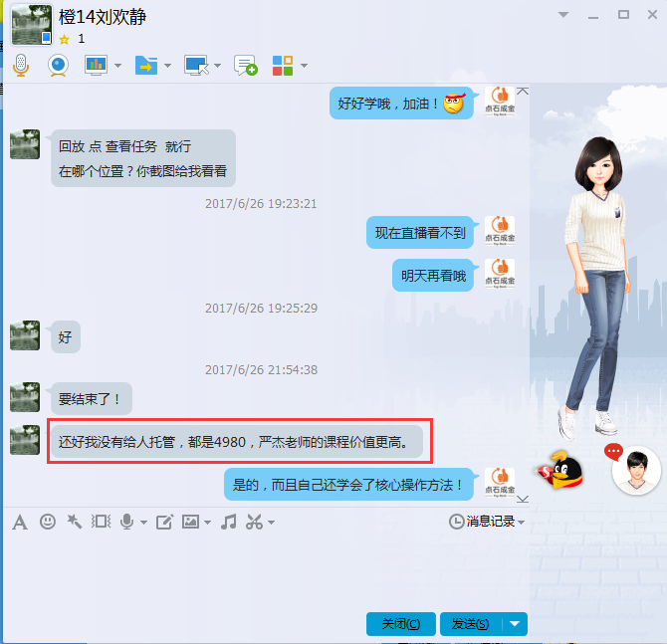Click the send picture icon
The height and width of the screenshot is (644, 667).
point(190,522)
